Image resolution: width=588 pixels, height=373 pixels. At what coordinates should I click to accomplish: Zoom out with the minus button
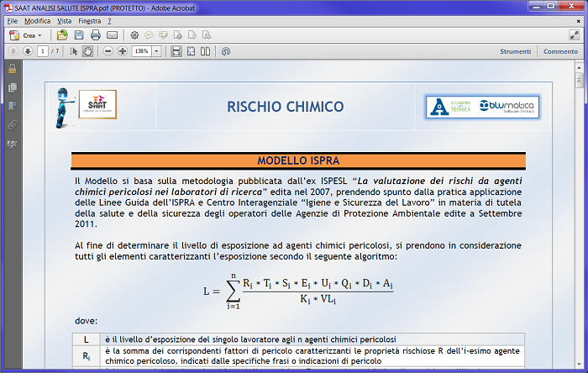pyautogui.click(x=108, y=51)
